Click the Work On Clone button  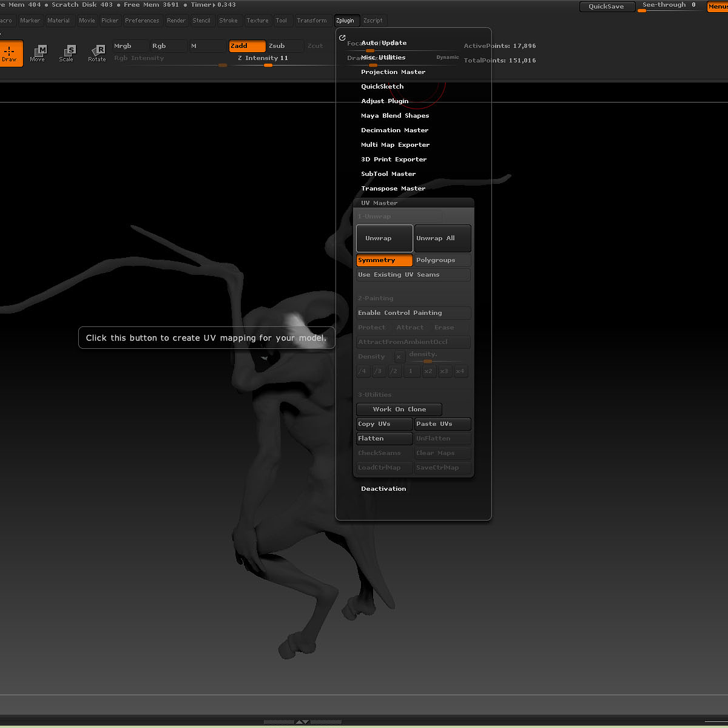[x=399, y=409]
